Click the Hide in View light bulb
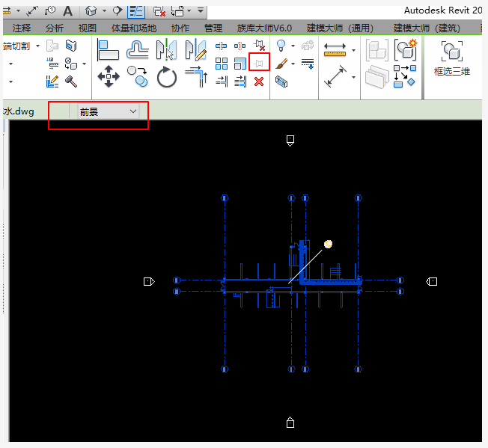 [x=281, y=46]
